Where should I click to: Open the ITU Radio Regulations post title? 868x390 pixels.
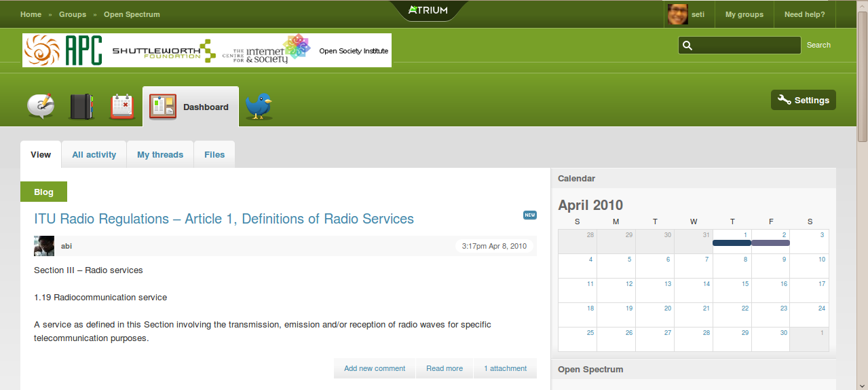pyautogui.click(x=224, y=219)
